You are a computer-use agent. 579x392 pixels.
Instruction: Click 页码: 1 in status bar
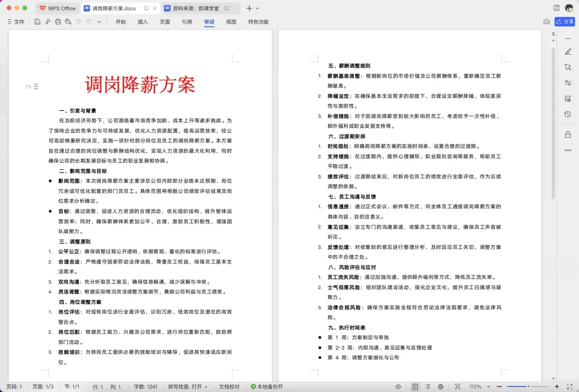tap(14, 387)
